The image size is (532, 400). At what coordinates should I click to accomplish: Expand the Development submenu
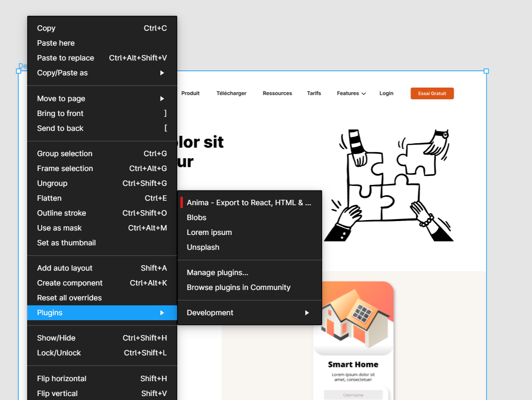250,313
